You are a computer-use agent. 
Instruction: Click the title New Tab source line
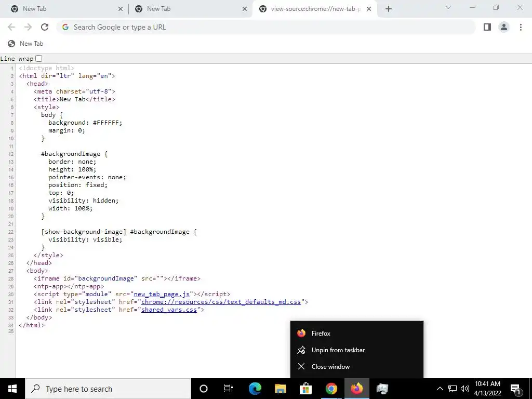coord(74,99)
